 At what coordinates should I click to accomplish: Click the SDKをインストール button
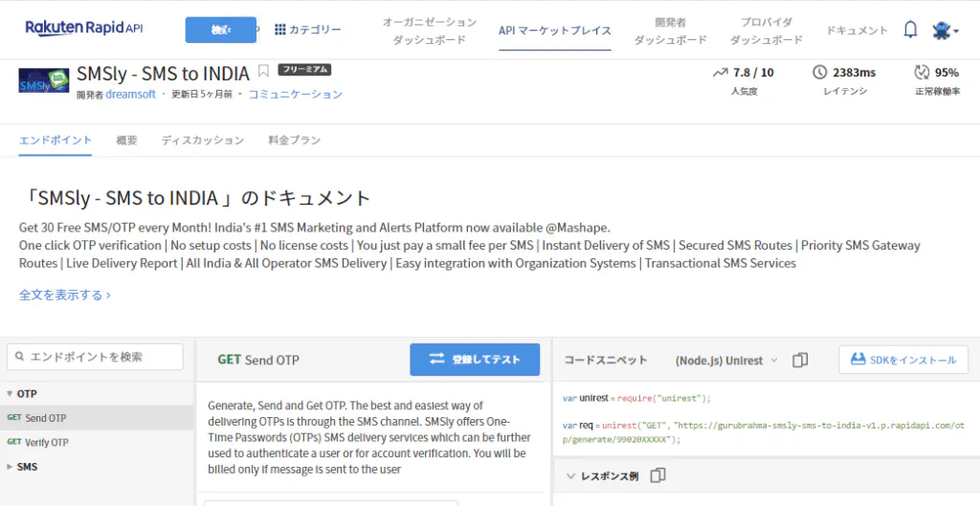(903, 360)
